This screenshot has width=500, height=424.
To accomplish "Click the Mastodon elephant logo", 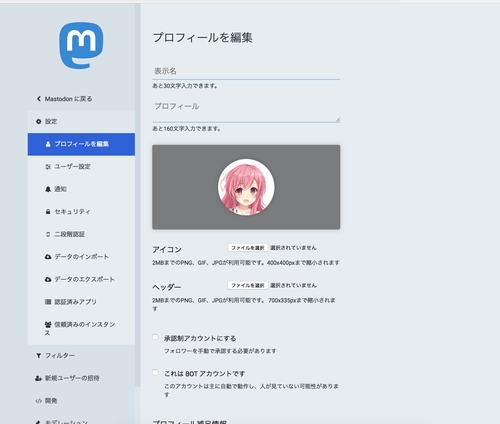I will point(81,45).
